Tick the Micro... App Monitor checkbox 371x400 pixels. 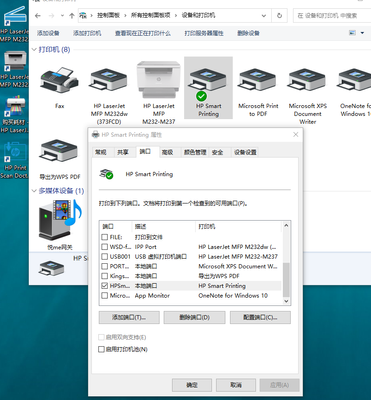105,295
